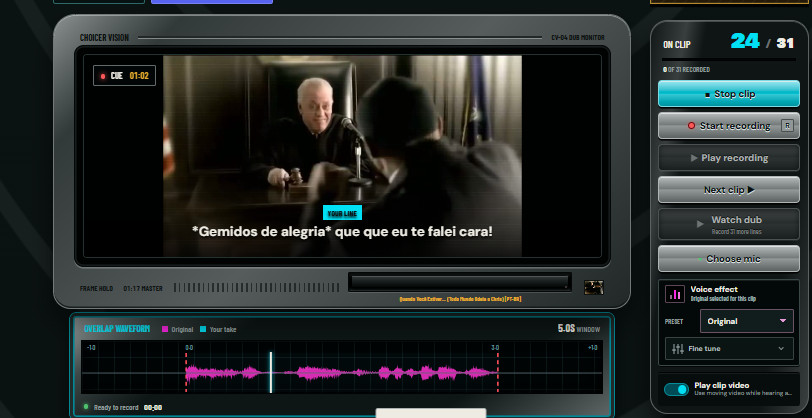The width and height of the screenshot is (812, 418).
Task: Click the clip progress bar under the video
Action: (x=460, y=282)
